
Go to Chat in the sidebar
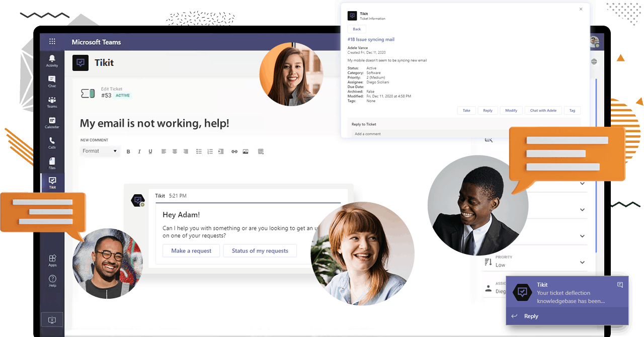pyautogui.click(x=52, y=81)
